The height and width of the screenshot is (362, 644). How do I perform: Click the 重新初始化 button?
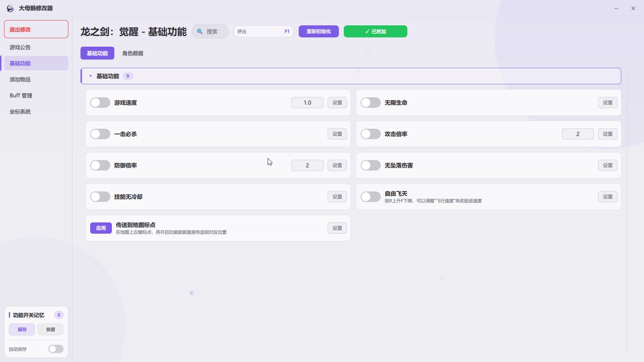(x=319, y=31)
